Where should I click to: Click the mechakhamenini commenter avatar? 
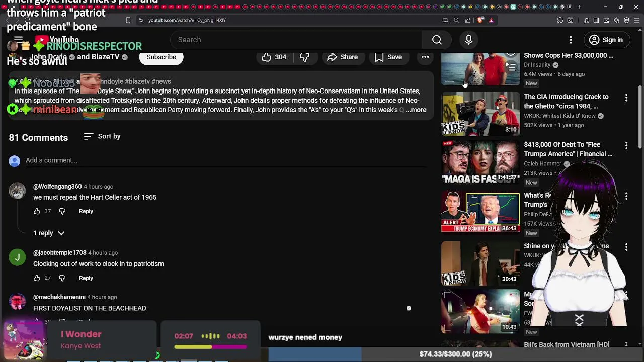coord(17,302)
